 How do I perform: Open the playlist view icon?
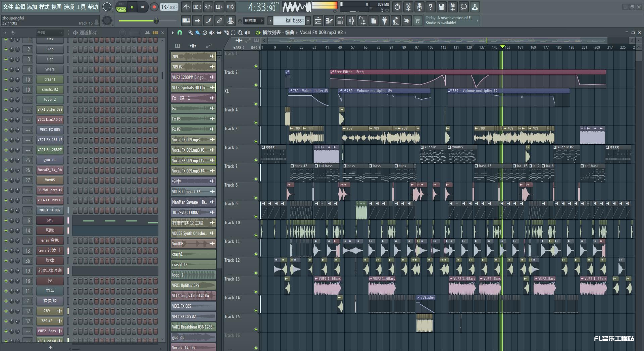(318, 21)
